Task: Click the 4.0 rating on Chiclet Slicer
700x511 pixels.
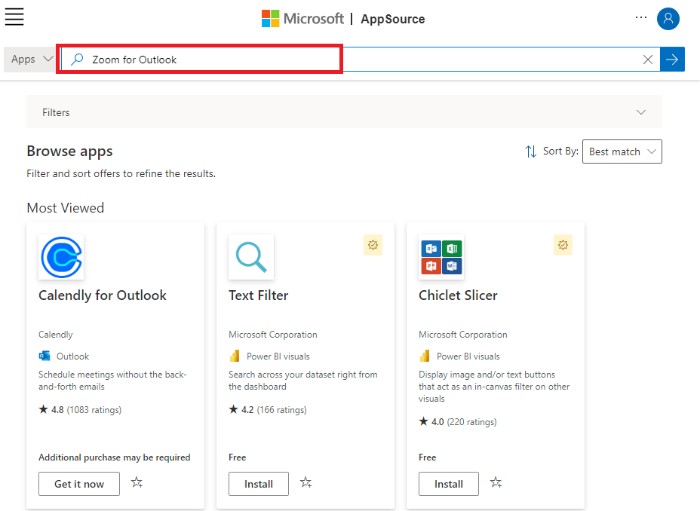Action: 458,422
